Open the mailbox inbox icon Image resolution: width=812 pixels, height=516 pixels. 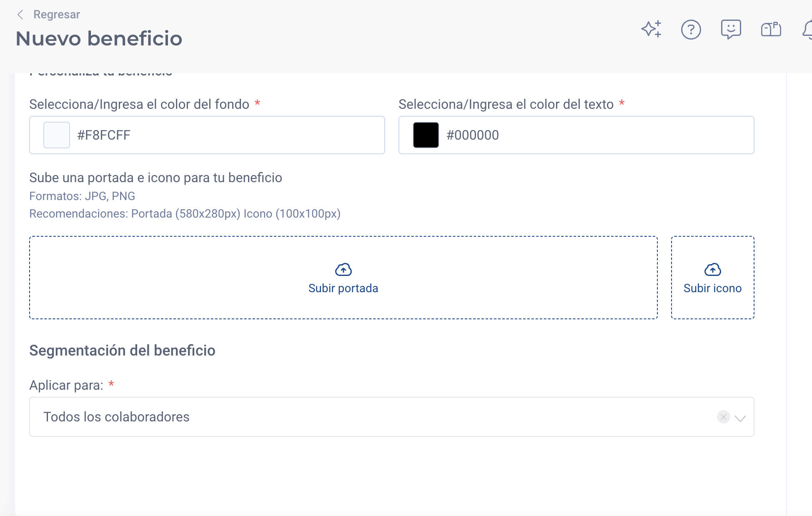tap(771, 30)
